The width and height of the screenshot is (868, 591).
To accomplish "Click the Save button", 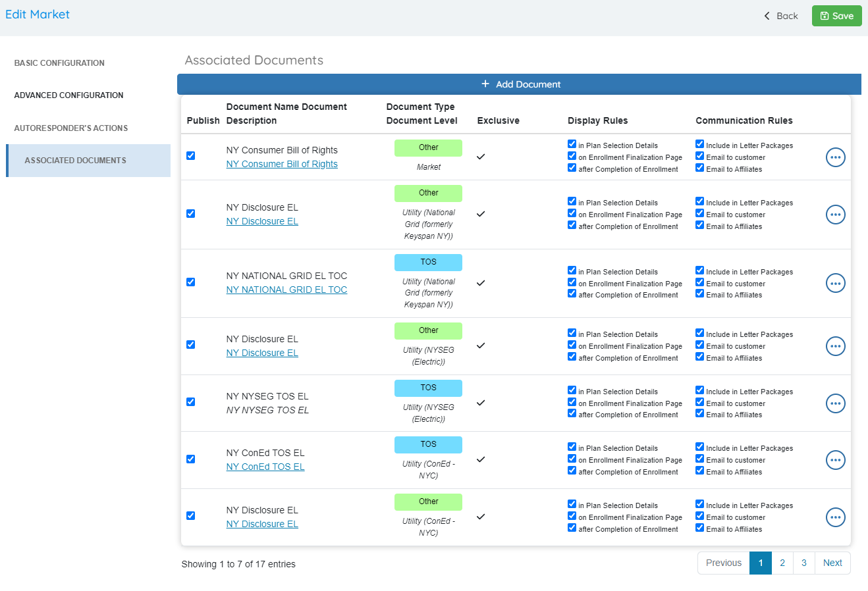I will 836,16.
